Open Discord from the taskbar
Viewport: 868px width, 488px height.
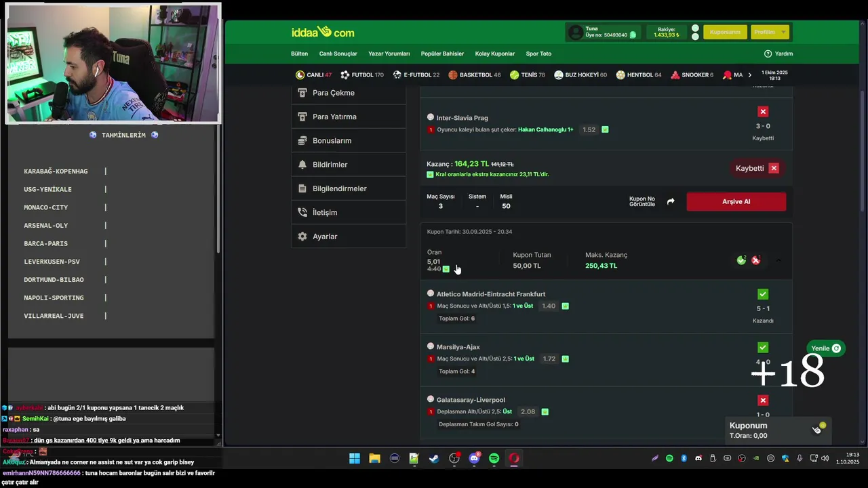tap(474, 458)
